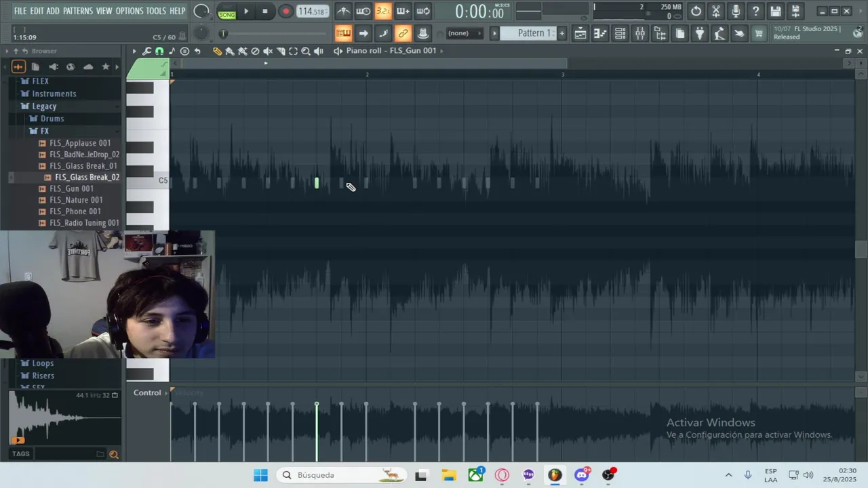
Task: Click the red Record button
Action: pyautogui.click(x=285, y=11)
